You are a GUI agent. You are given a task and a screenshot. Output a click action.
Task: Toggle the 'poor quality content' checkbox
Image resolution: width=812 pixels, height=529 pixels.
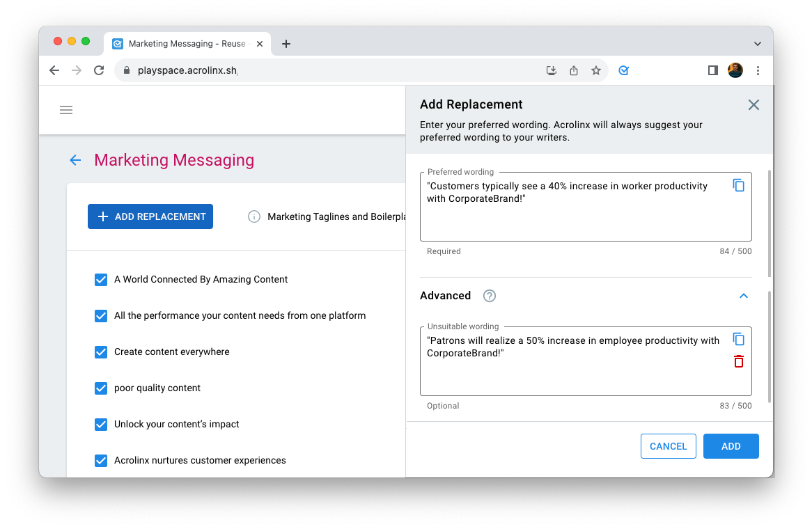101,388
